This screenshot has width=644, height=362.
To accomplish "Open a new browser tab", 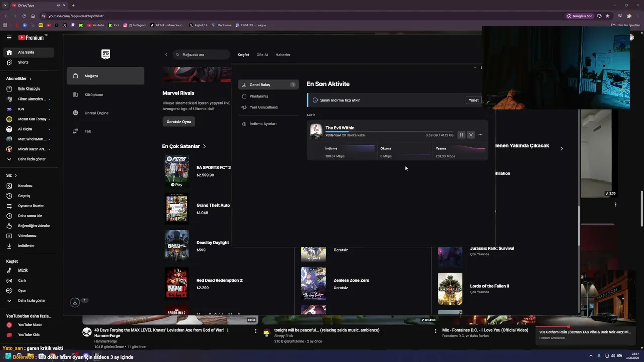I will pos(73,5).
